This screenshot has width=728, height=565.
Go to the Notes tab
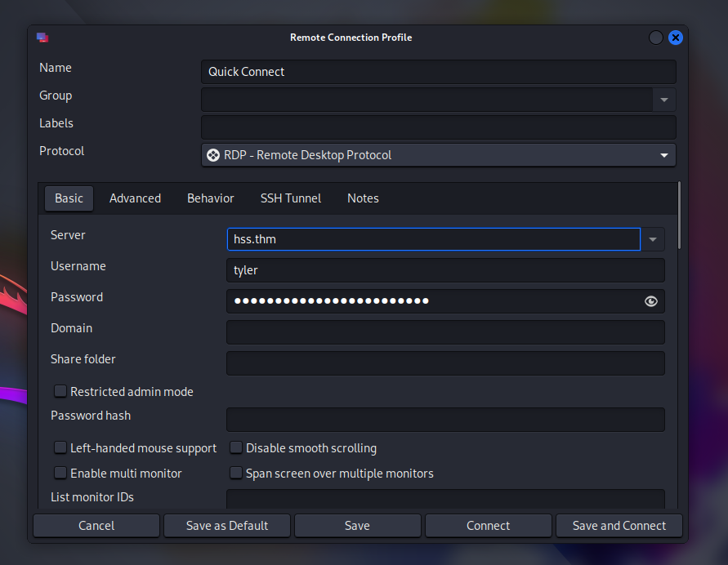(x=363, y=198)
